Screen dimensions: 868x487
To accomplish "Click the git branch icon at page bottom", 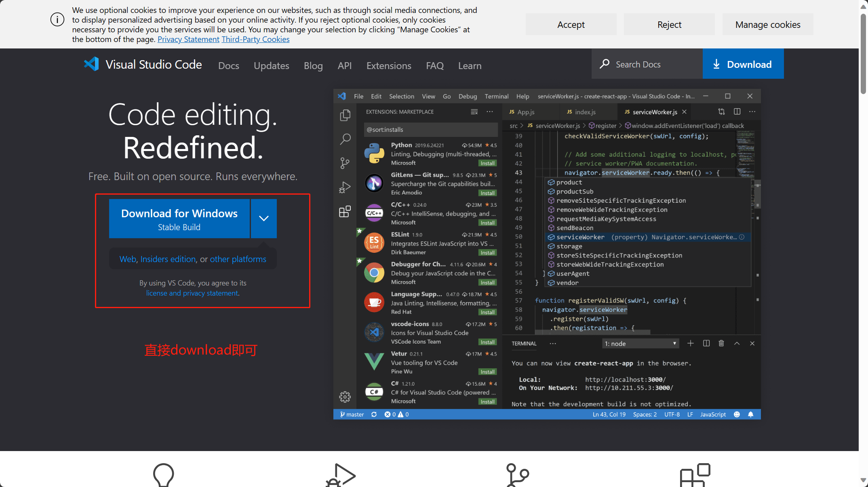I will pos(518,475).
